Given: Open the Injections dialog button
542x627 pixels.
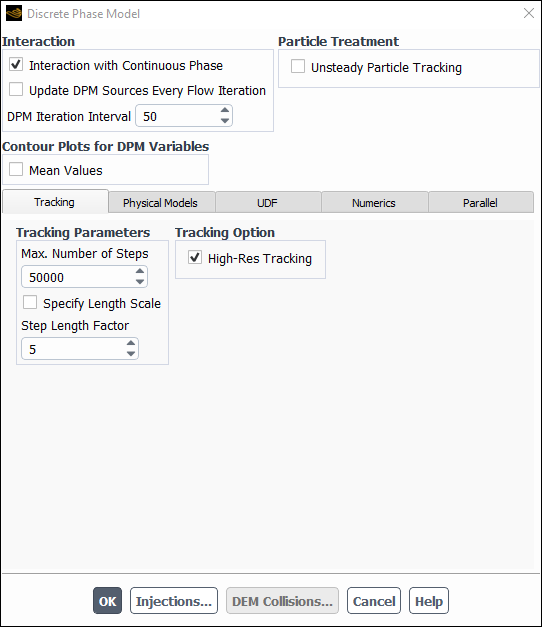Looking at the screenshot, I should point(174,601).
